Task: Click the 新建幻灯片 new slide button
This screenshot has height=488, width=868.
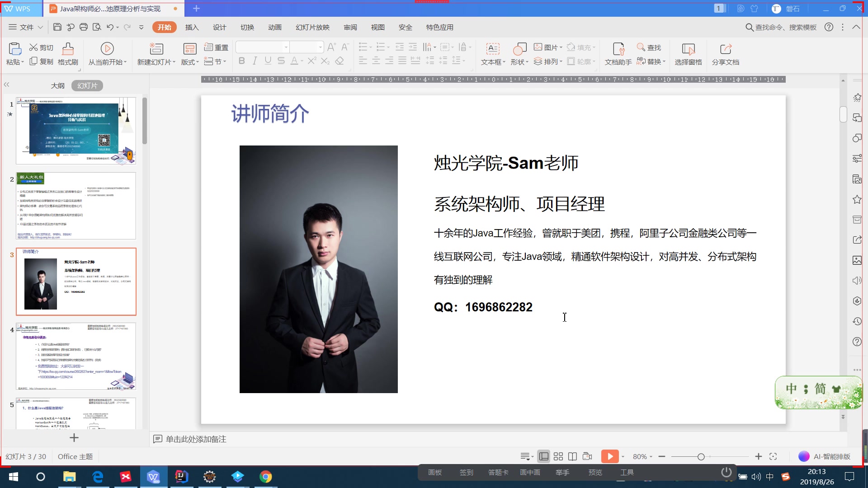Action: pos(156,53)
